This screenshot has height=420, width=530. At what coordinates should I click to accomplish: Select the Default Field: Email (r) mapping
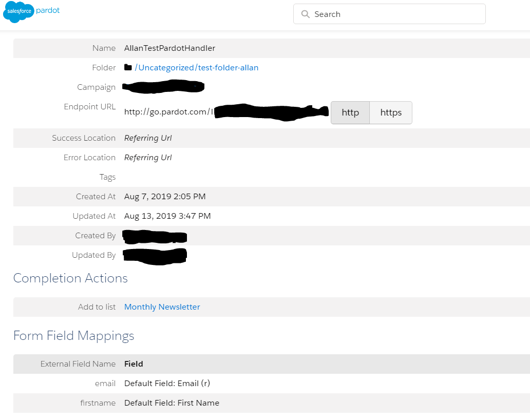click(167, 384)
